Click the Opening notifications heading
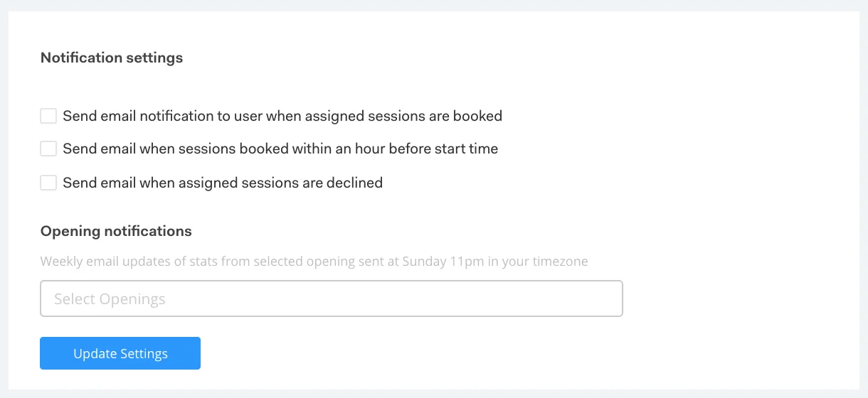The image size is (868, 398). 116,231
